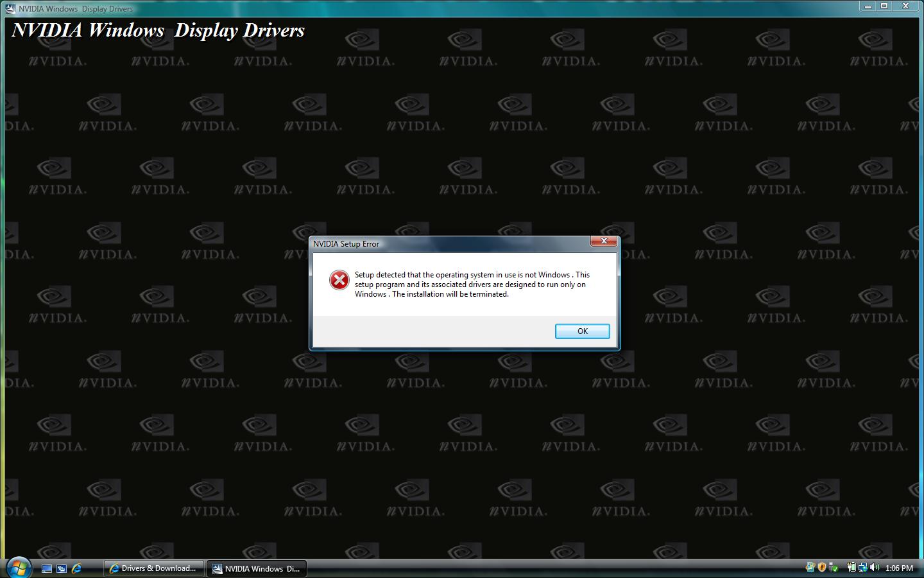
Task: Click the NVIDIA installer icon in title bar
Action: click(10, 9)
